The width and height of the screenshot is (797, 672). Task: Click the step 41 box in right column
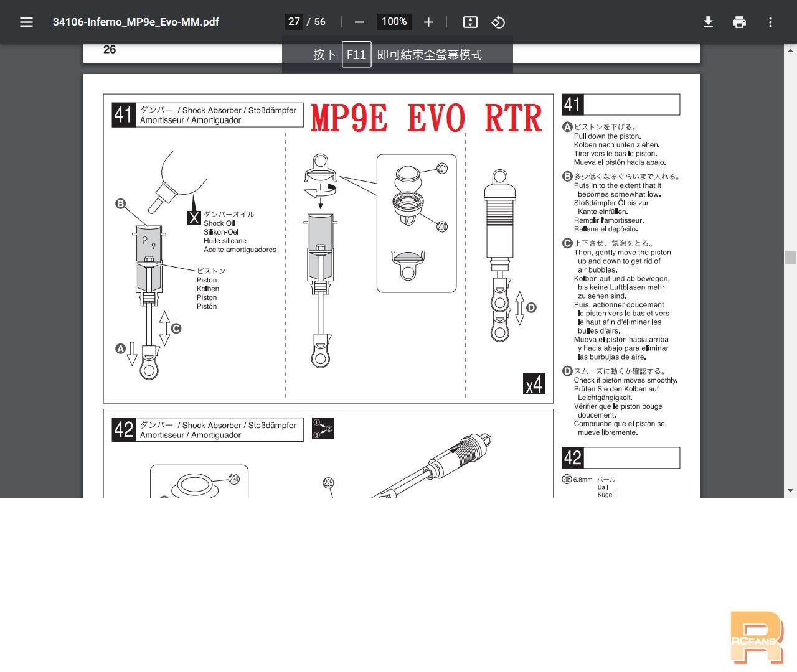coord(621,105)
